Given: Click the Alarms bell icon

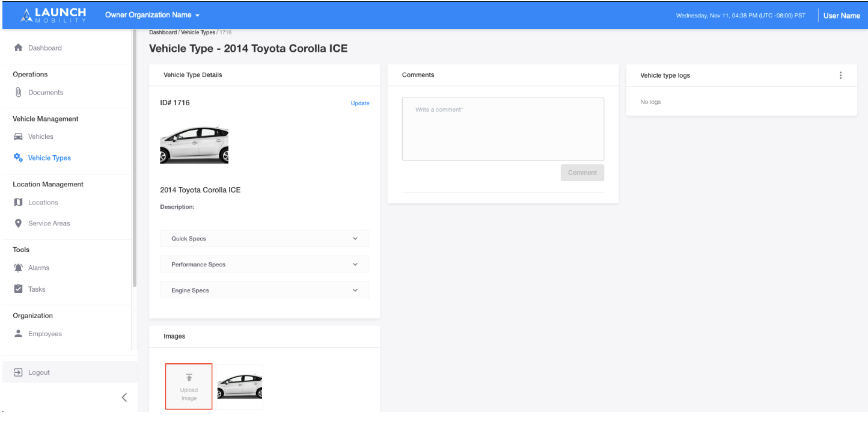Looking at the screenshot, I should tap(18, 268).
